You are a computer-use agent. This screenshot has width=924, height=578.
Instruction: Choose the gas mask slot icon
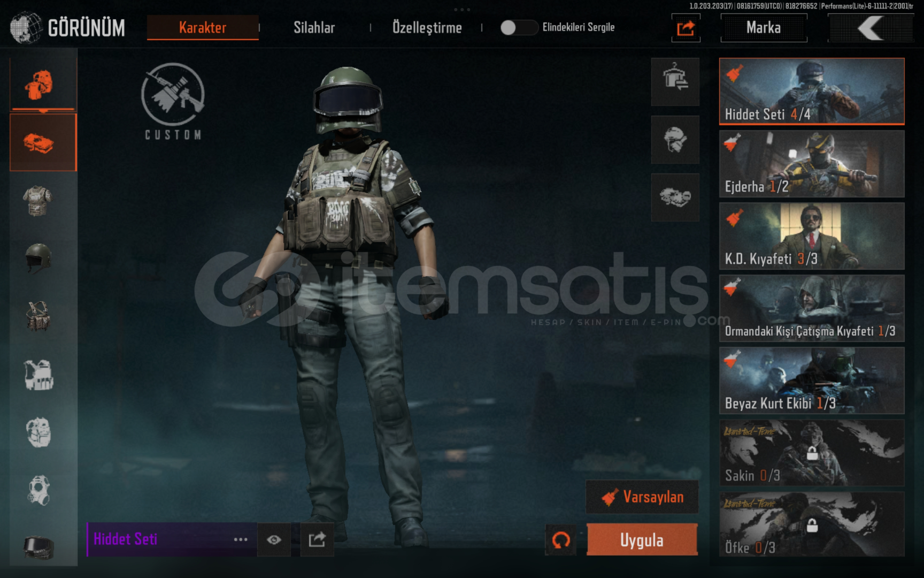[38, 490]
